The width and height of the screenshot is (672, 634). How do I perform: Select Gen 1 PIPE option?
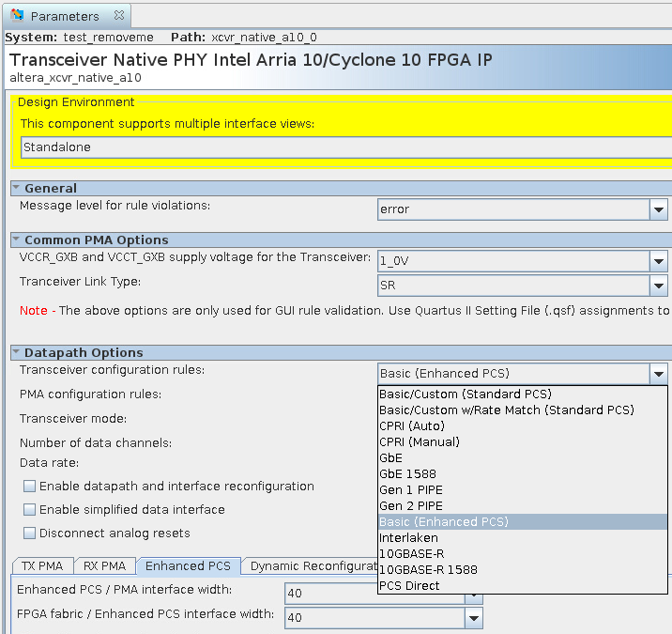523,490
